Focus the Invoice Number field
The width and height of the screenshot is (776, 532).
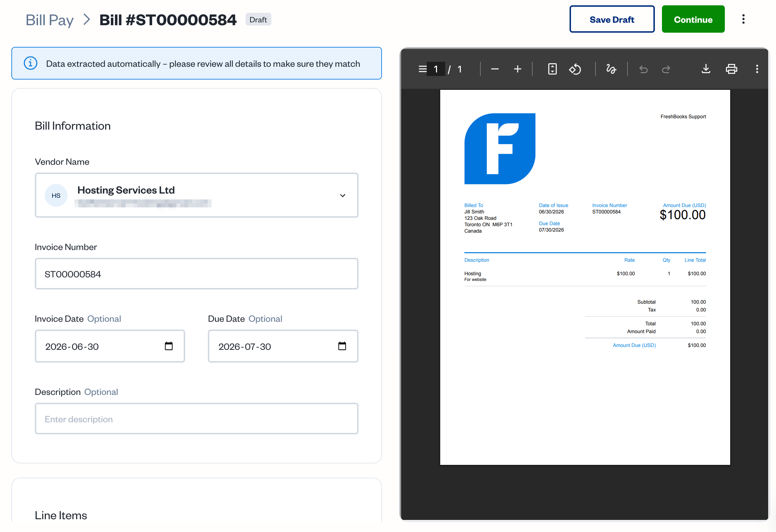pyautogui.click(x=196, y=274)
